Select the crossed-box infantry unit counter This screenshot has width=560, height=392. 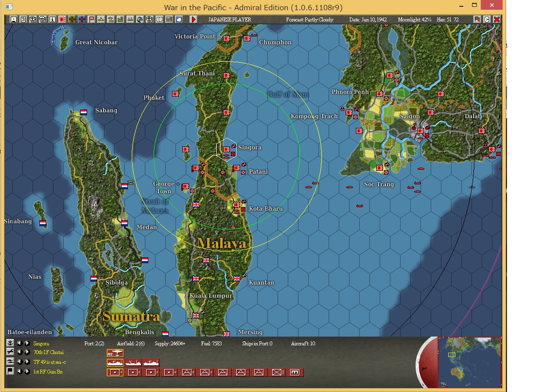(277, 373)
